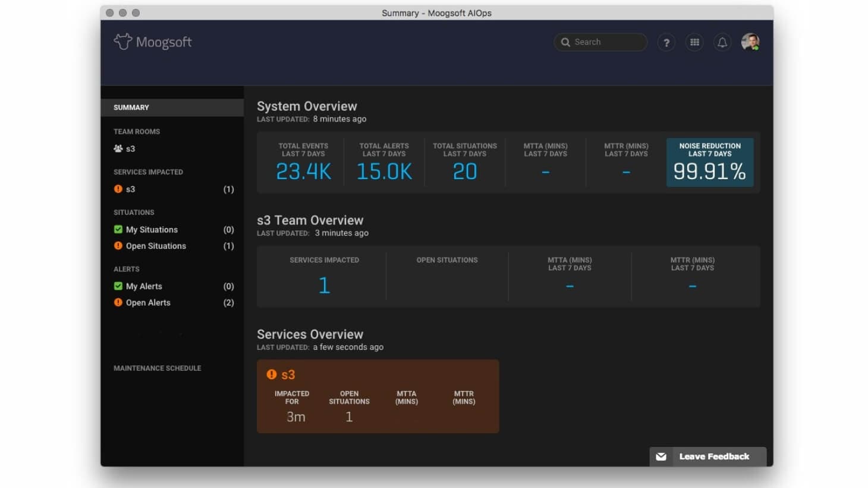
Task: Collapse the TEAM ROOMS section
Action: 136,132
